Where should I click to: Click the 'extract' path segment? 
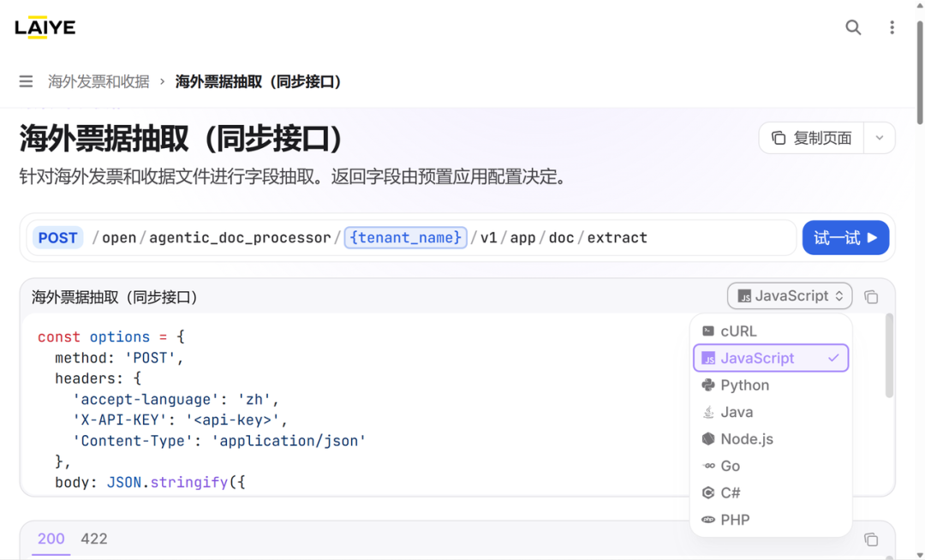tap(617, 237)
